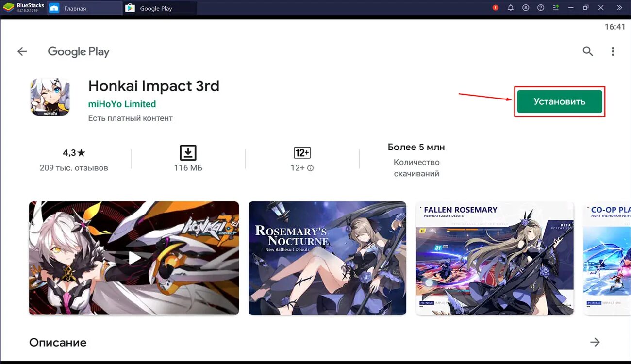Click the 12+ age rating badge
This screenshot has height=364, width=631.
pos(302,153)
